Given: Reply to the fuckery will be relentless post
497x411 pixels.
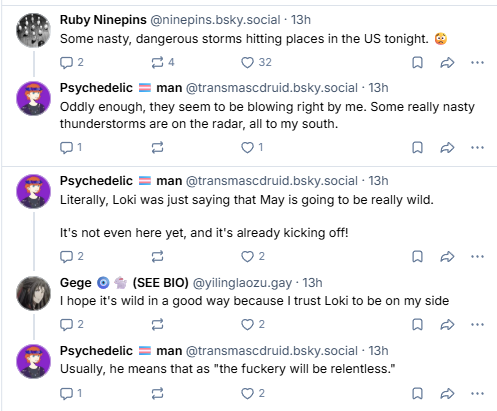Looking at the screenshot, I should [71, 394].
